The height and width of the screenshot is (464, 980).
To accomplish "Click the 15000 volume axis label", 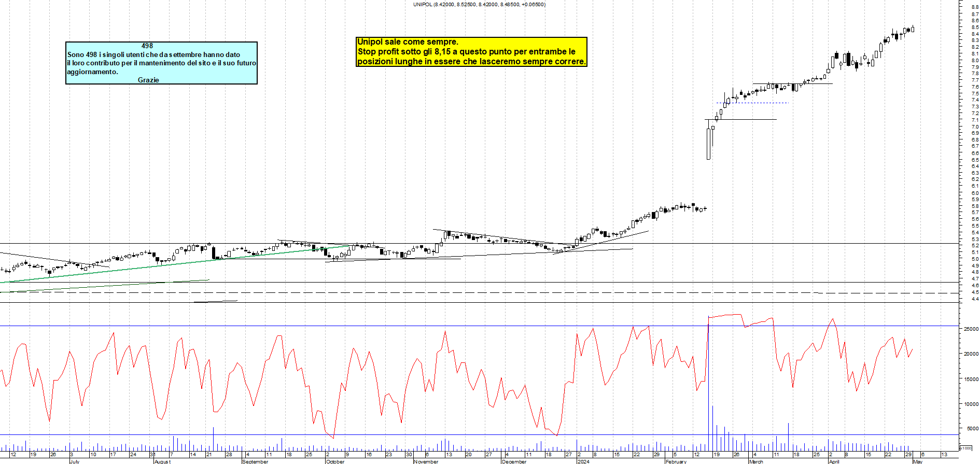I will (x=971, y=379).
